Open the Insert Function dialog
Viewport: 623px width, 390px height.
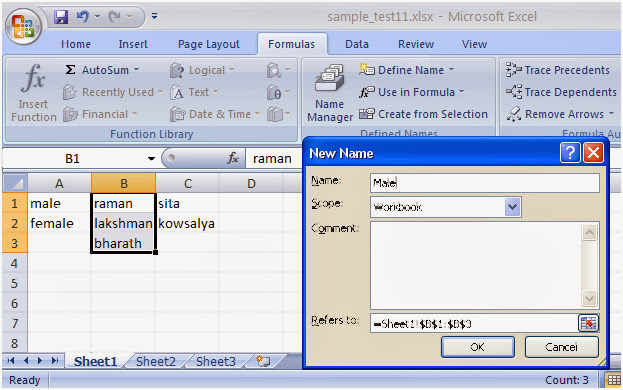tap(33, 93)
